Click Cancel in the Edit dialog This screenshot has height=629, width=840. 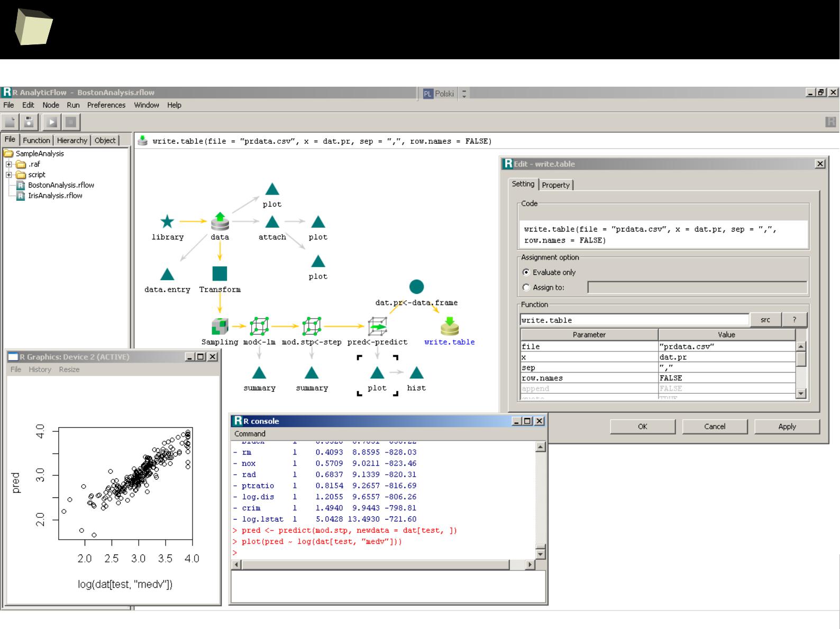[715, 427]
